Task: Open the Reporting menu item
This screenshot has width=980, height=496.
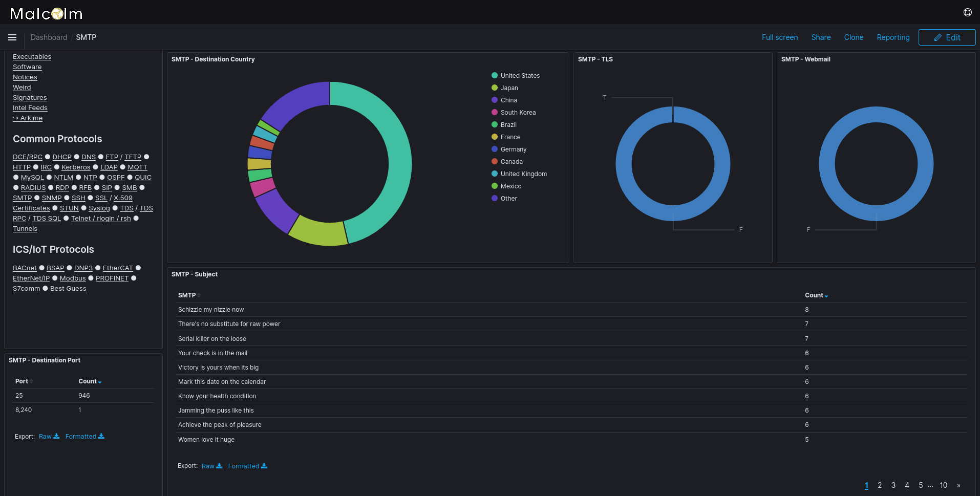Action: click(x=893, y=37)
